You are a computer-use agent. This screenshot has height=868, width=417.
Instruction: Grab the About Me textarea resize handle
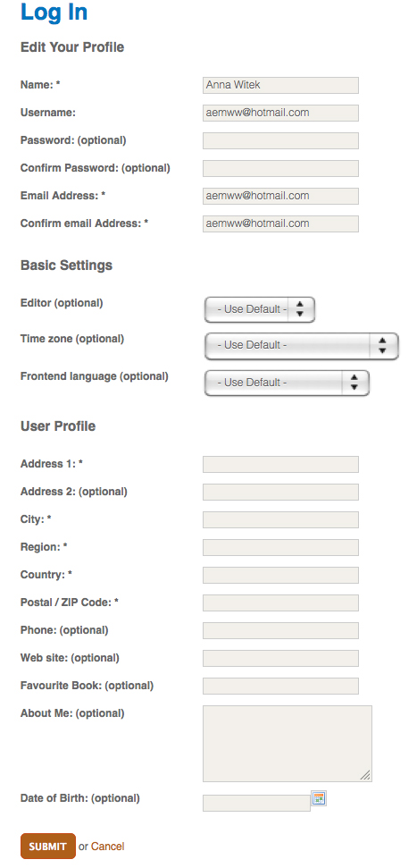pos(365,776)
